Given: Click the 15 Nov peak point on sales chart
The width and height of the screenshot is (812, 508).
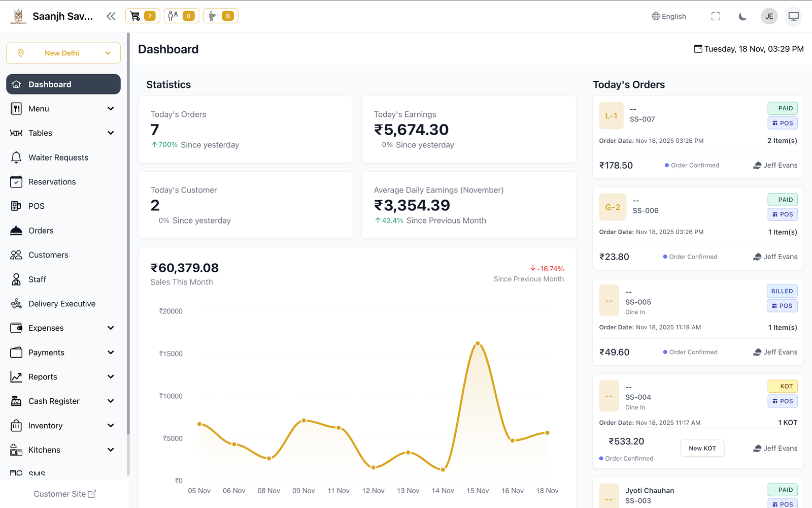Looking at the screenshot, I should [478, 343].
